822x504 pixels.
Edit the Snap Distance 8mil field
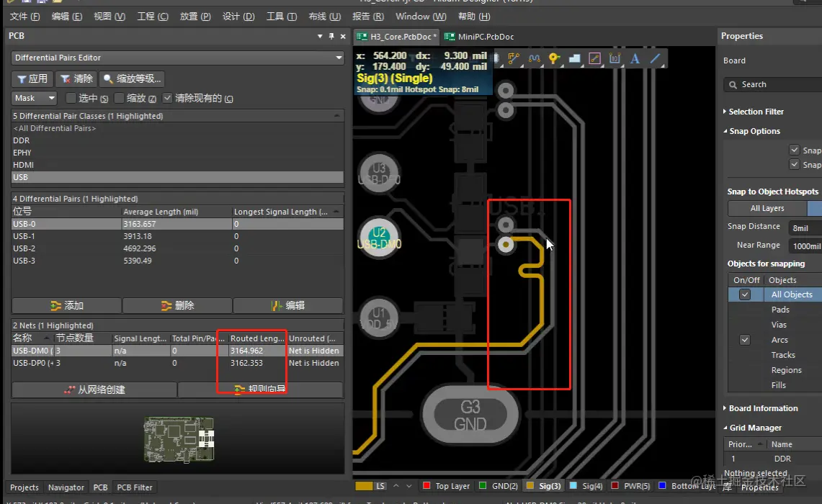click(805, 228)
